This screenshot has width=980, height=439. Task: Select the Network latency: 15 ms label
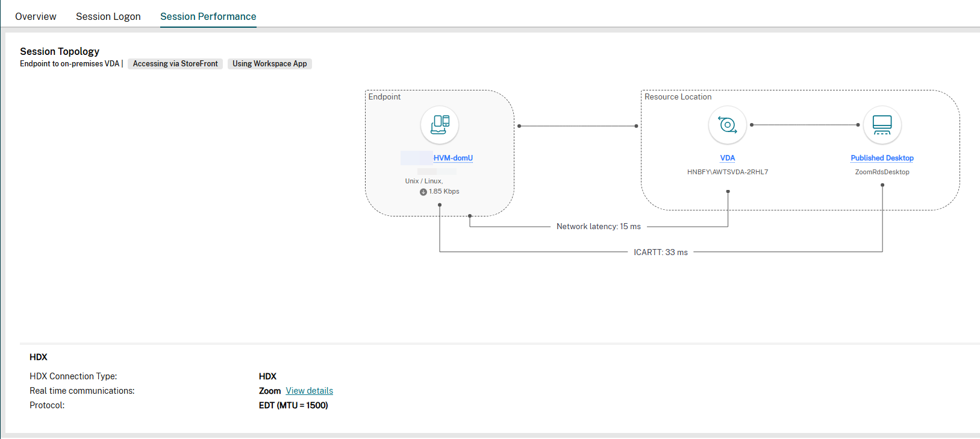click(x=598, y=227)
